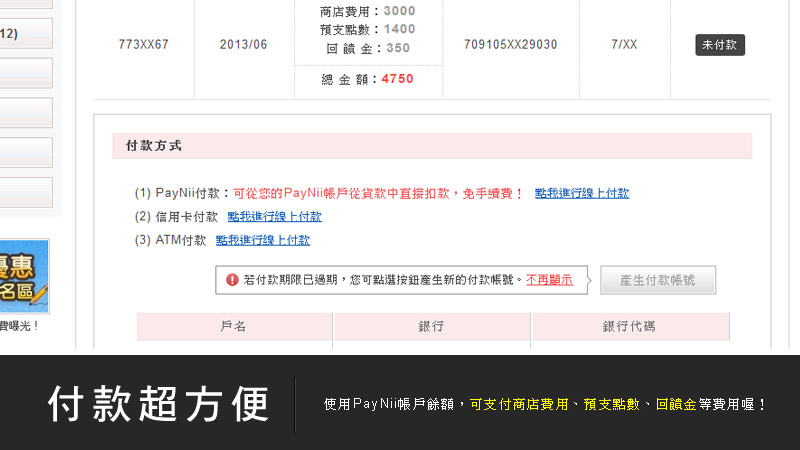
Task: Dismiss the notice via 不再顯示 link
Action: point(549,280)
